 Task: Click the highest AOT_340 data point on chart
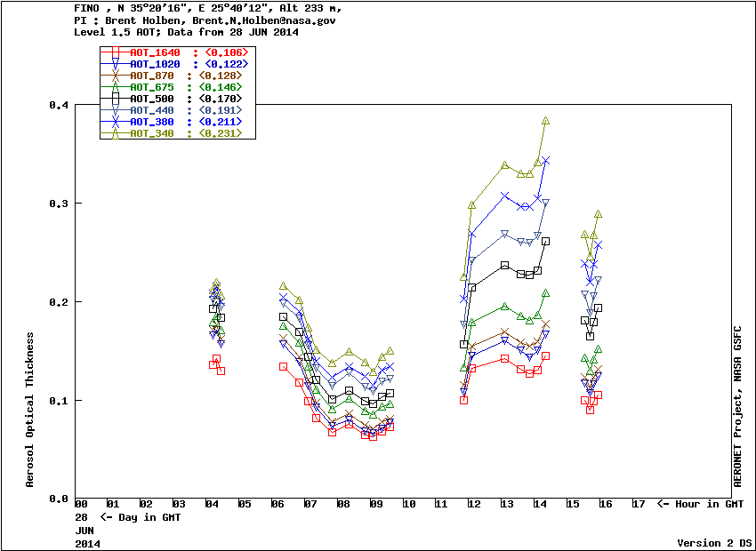(545, 121)
